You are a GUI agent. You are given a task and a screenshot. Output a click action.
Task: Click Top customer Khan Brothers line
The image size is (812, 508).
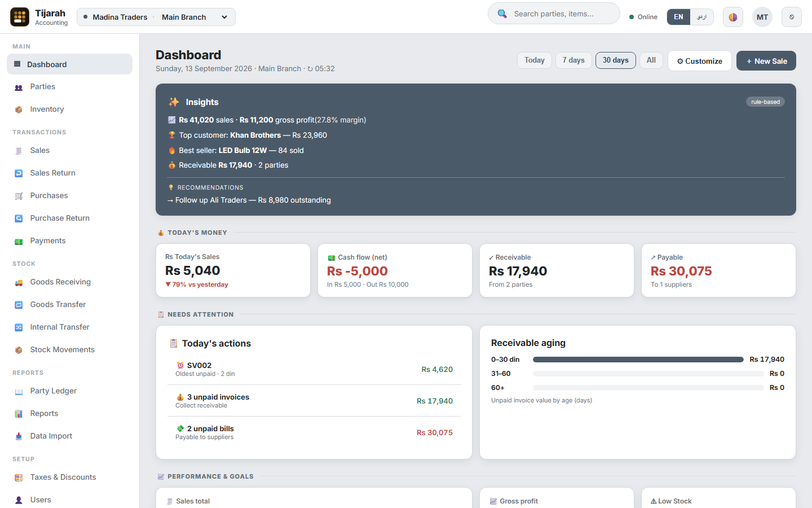[x=248, y=135]
